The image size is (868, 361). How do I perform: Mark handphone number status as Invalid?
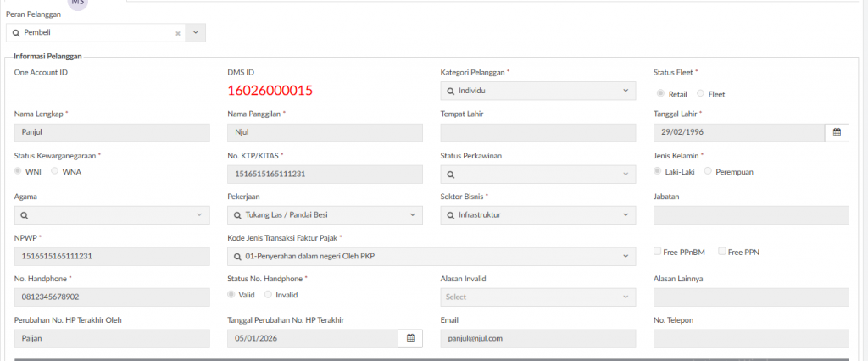269,294
